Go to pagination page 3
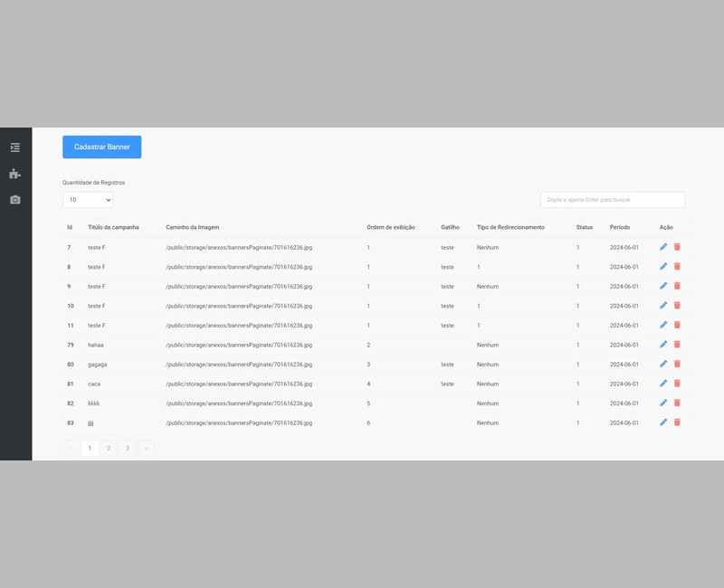 tap(128, 448)
